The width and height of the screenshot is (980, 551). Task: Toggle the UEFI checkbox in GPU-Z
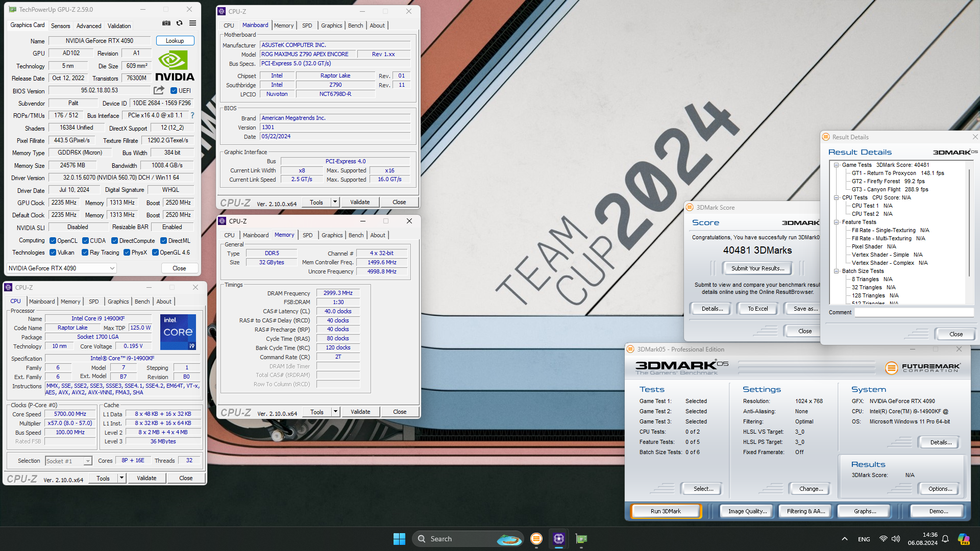(x=174, y=91)
